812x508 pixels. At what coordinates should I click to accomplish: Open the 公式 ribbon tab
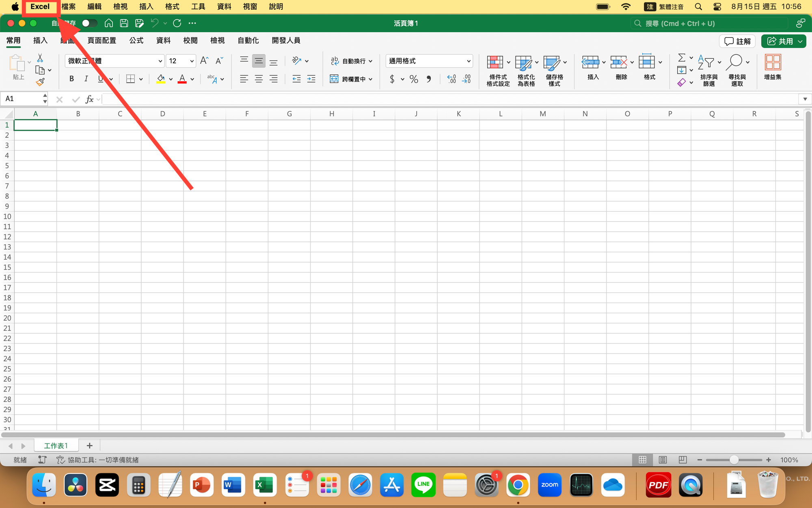[136, 40]
